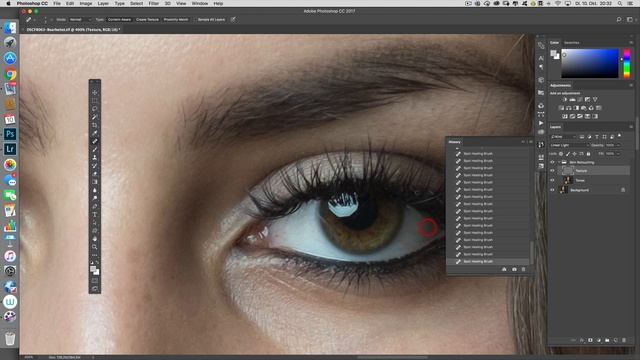Select the Dodge tool

(x=95, y=198)
